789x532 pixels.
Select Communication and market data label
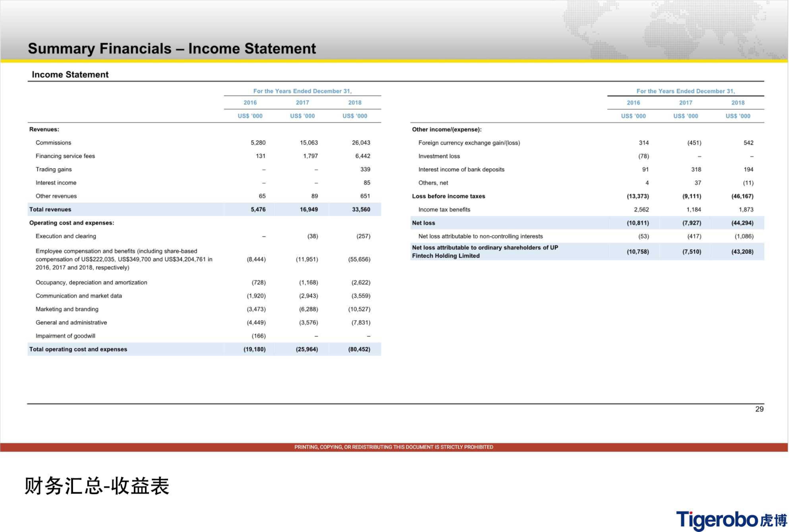tap(79, 296)
